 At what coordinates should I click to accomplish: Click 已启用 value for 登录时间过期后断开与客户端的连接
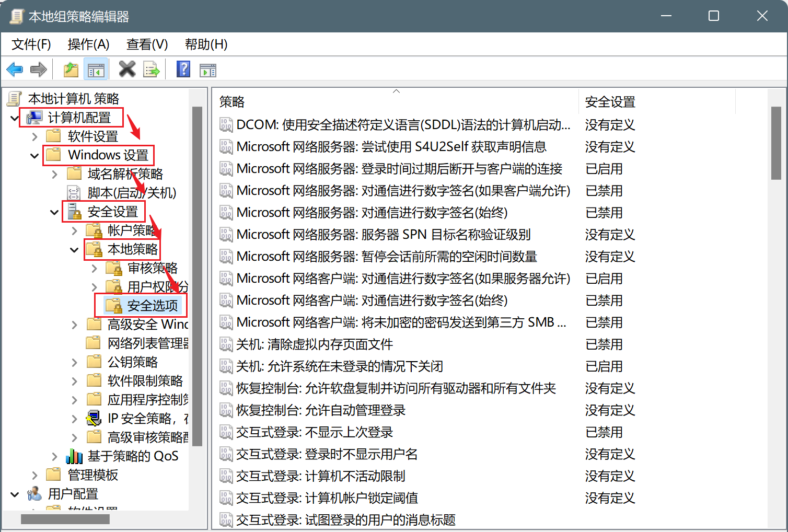(604, 169)
